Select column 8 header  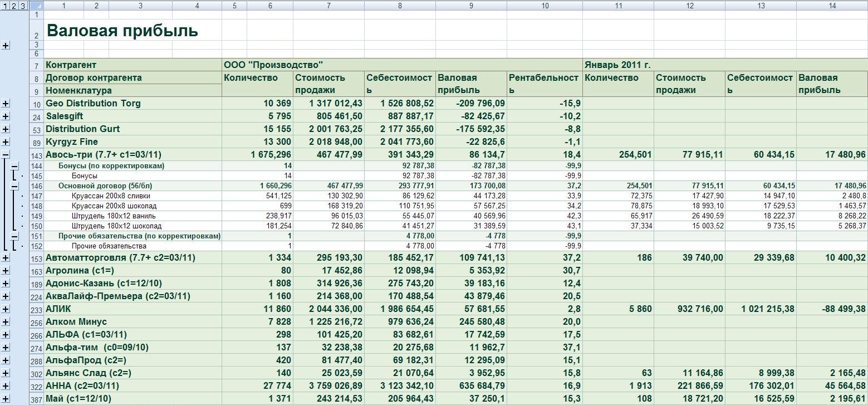point(400,6)
